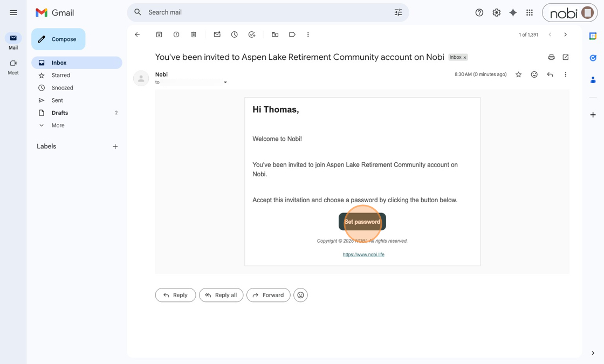Snooze this email with the clock icon
The height and width of the screenshot is (364, 604).
(x=234, y=35)
